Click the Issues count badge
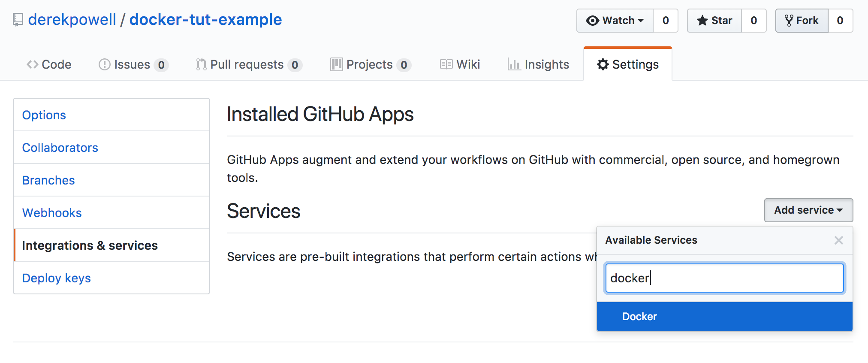 (x=161, y=65)
